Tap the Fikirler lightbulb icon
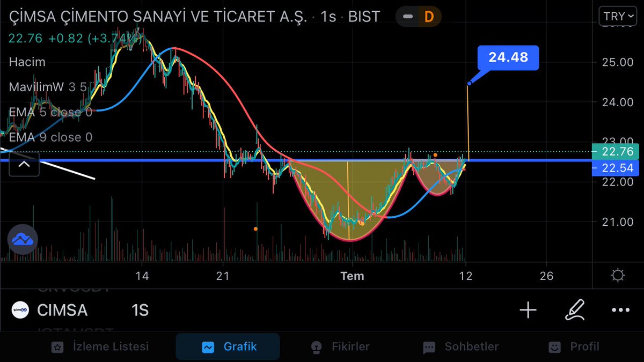 click(317, 347)
